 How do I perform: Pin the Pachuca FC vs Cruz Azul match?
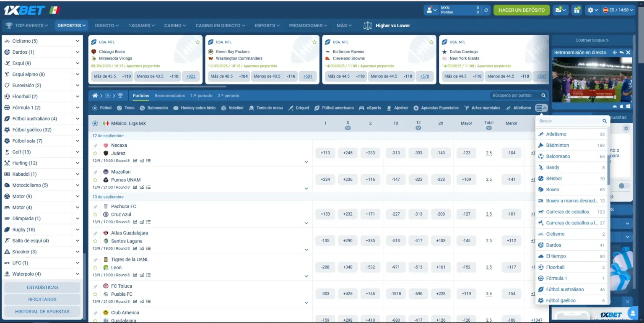point(95,207)
